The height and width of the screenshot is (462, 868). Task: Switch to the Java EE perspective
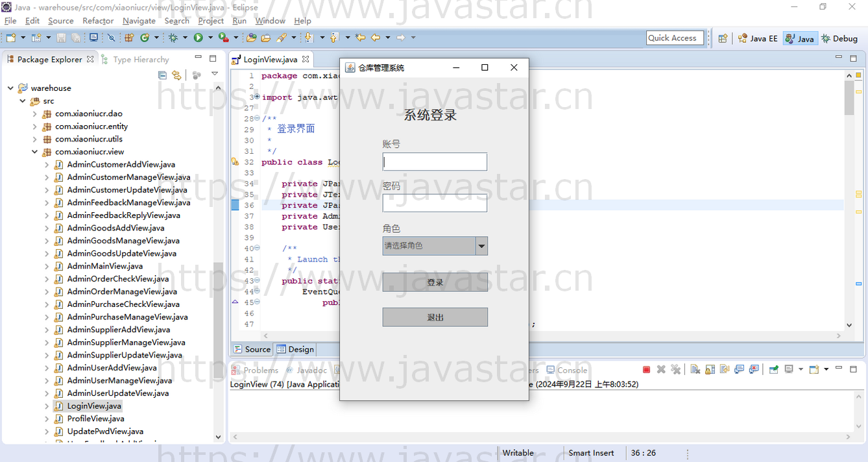click(x=758, y=38)
